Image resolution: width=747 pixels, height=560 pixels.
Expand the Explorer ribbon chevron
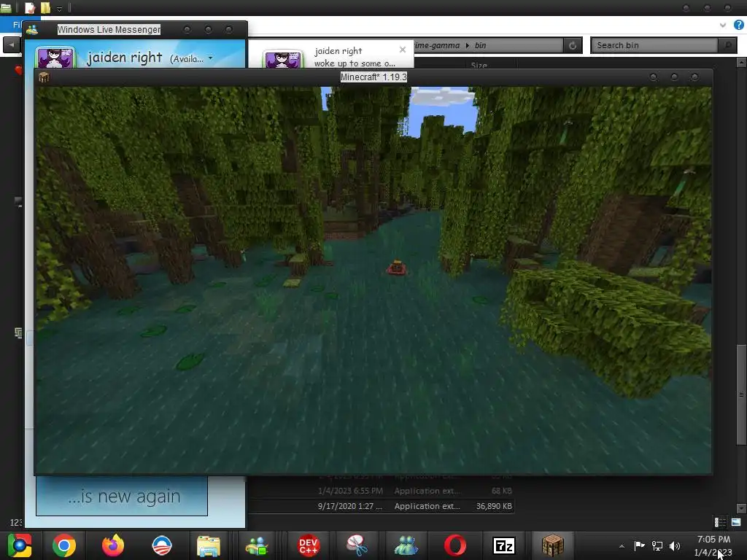tap(723, 25)
